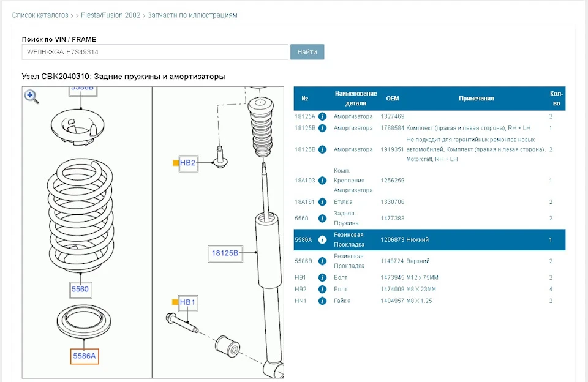Open info icon for nut HN1 row
Screen dimensions: 588x382
[x=322, y=301]
